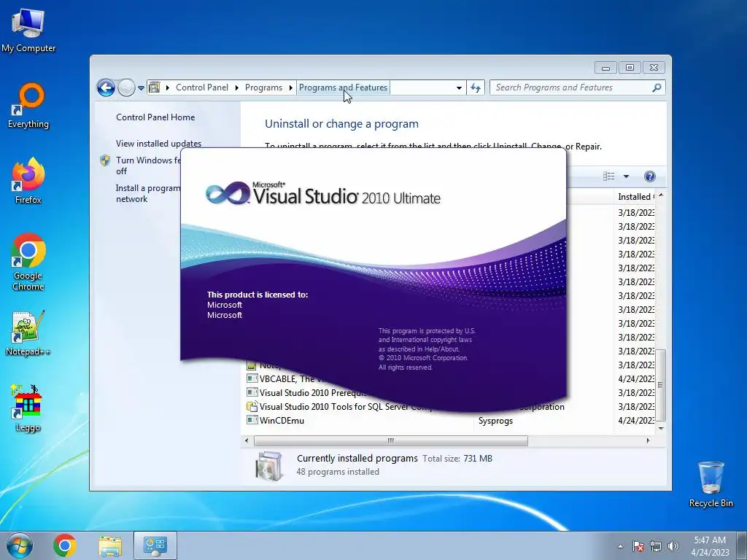Open the volume control tray icon
Image resolution: width=747 pixels, height=560 pixels.
pyautogui.click(x=673, y=546)
